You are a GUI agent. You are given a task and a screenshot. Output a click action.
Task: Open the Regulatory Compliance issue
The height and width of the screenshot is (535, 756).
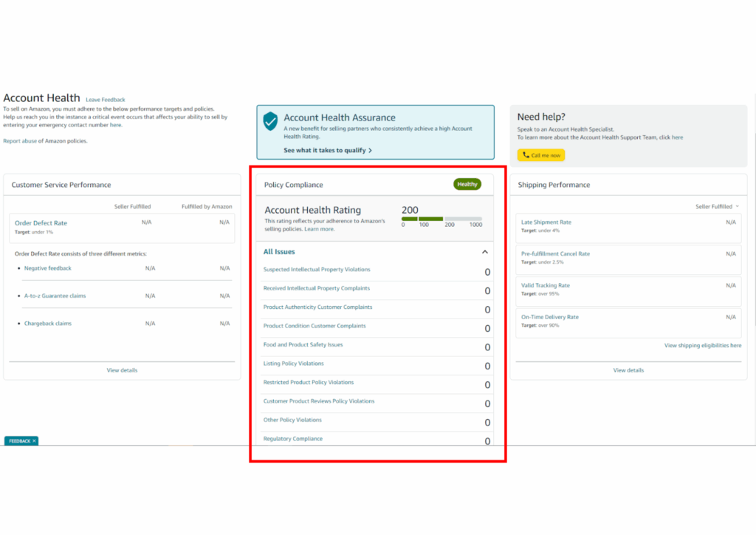[x=293, y=438]
